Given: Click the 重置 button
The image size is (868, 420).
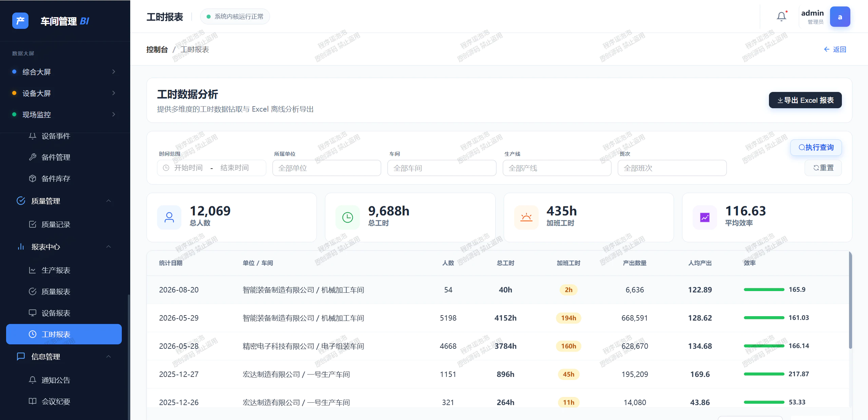Looking at the screenshot, I should click(823, 168).
